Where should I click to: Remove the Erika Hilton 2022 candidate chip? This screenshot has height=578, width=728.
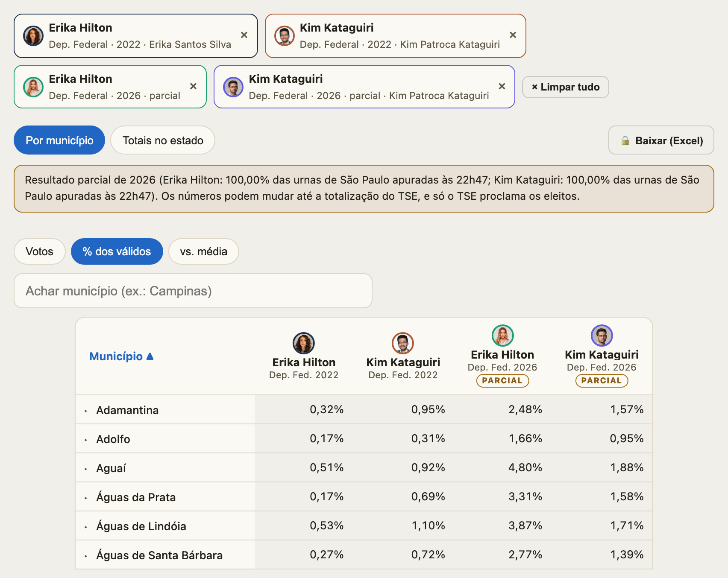[244, 35]
